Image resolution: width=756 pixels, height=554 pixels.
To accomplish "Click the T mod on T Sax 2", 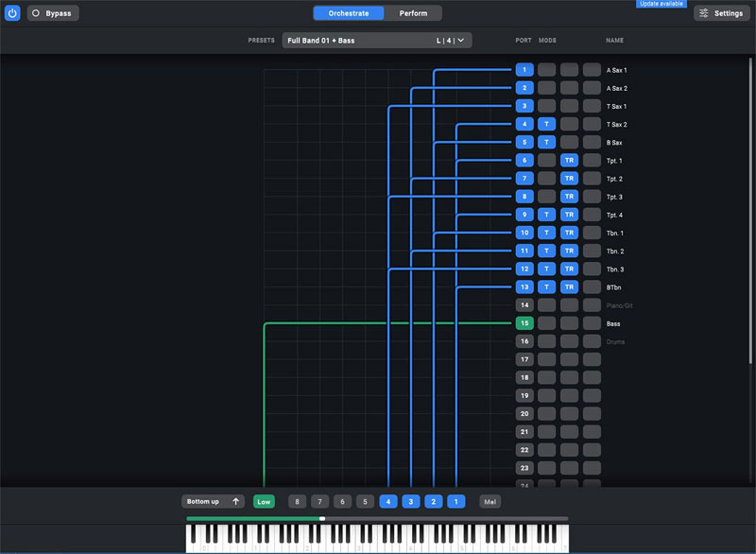I will (546, 125).
